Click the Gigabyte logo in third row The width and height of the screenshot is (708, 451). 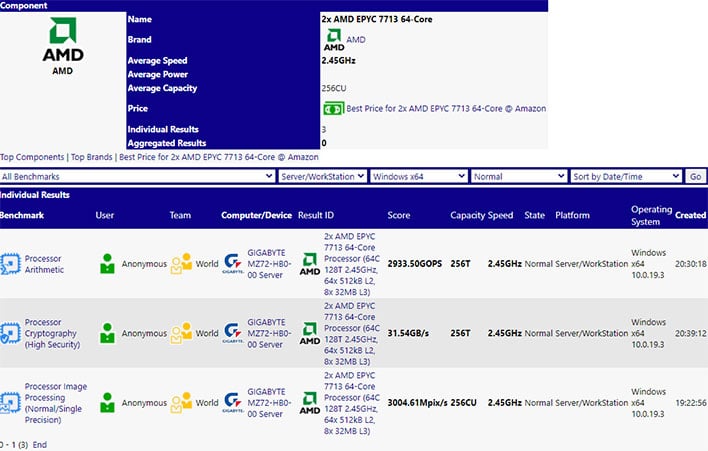(233, 403)
